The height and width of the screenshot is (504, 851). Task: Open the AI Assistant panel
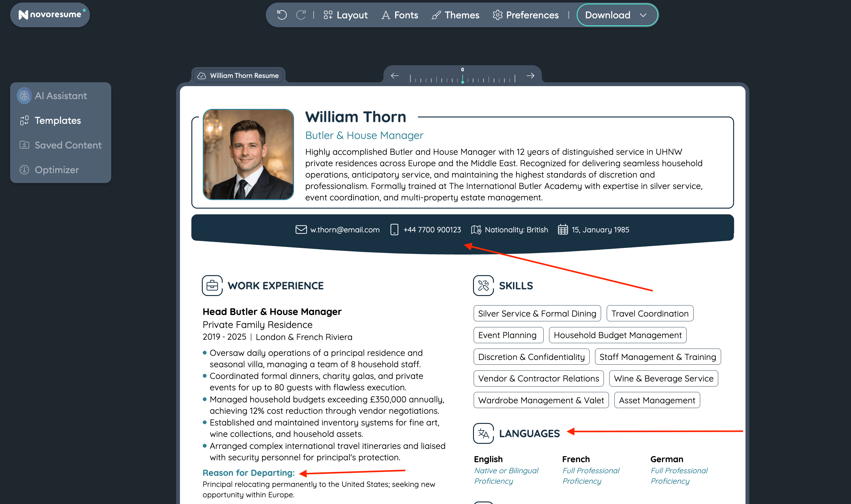(x=61, y=96)
